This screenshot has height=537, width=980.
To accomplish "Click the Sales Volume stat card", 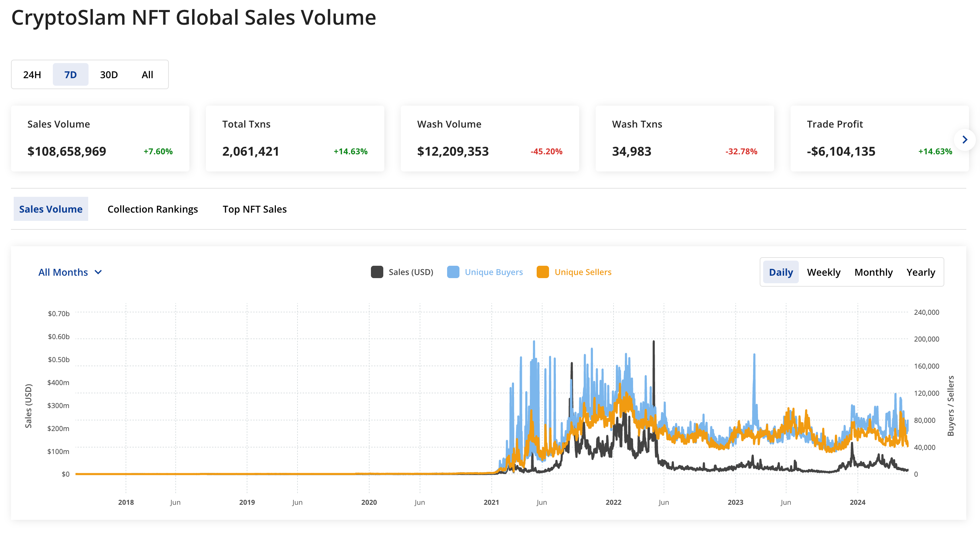I will coord(100,139).
